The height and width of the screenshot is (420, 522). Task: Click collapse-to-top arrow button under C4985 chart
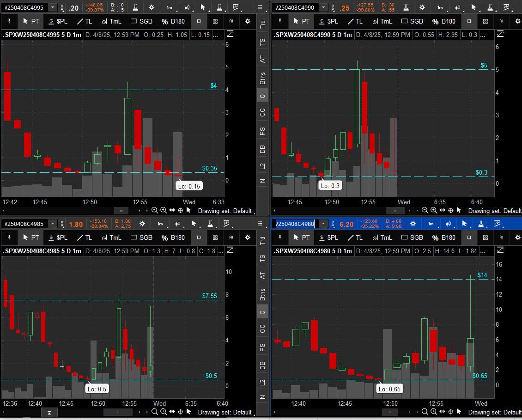(x=49, y=413)
